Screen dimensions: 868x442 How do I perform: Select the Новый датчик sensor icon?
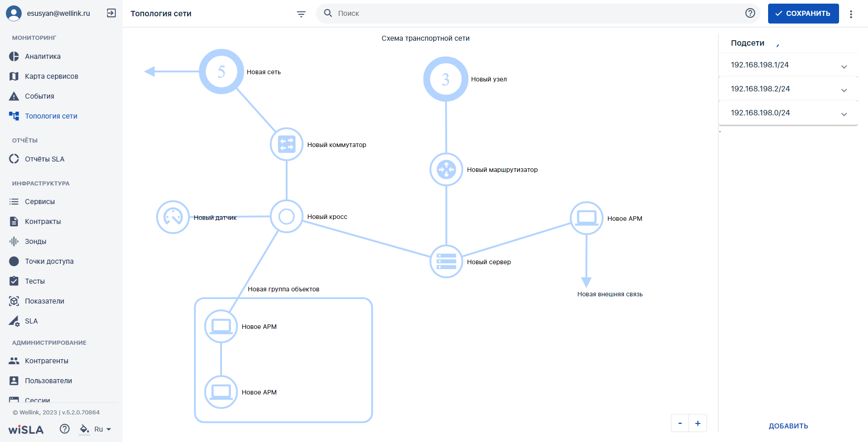(x=173, y=217)
